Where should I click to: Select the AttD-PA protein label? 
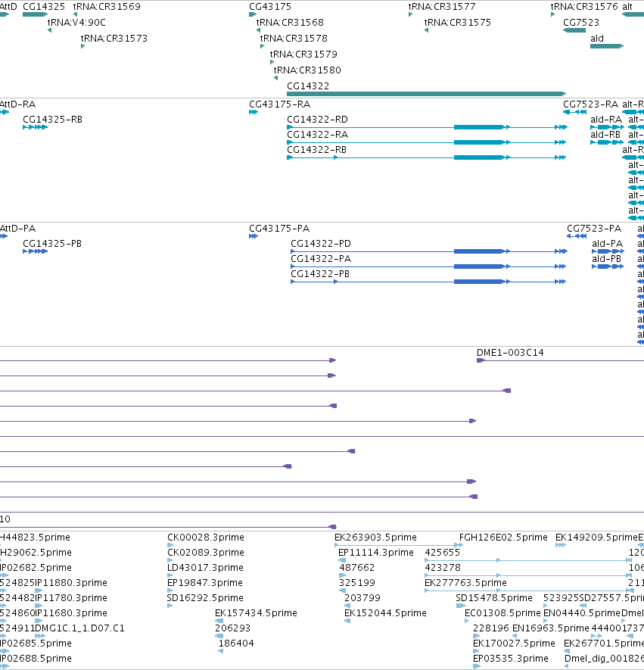pos(17,229)
